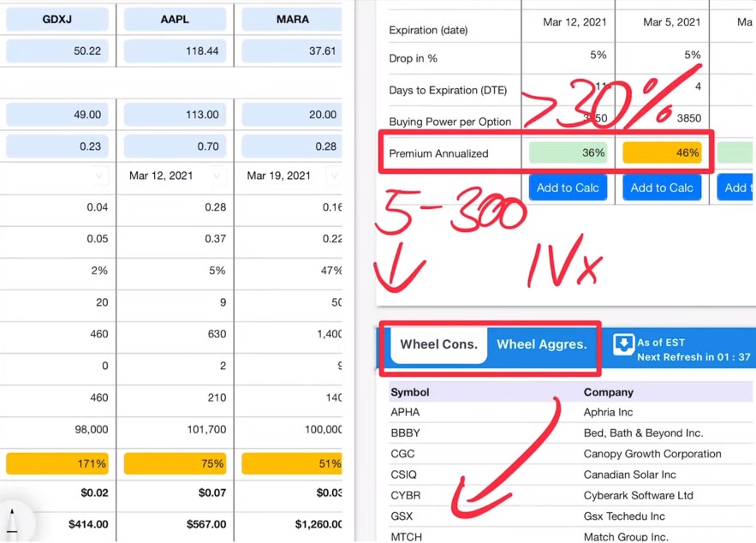Click the orange 46% annualized premium cell
This screenshot has height=543, width=756.
click(662, 152)
